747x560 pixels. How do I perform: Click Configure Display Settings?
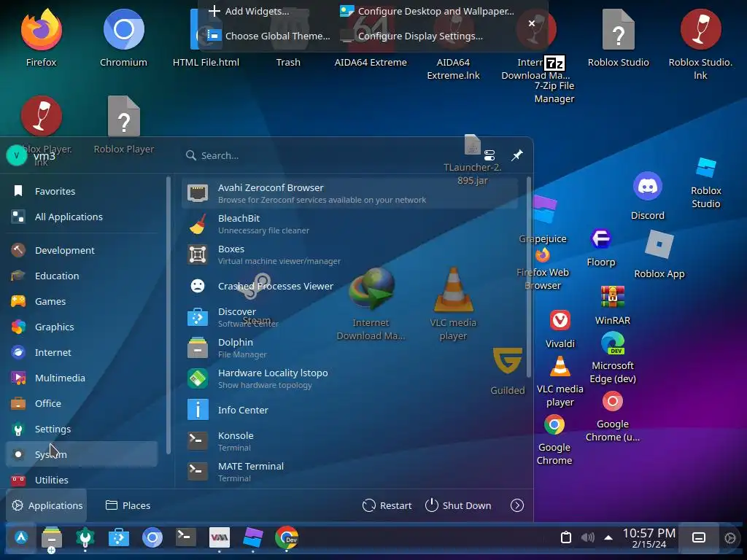(x=411, y=36)
